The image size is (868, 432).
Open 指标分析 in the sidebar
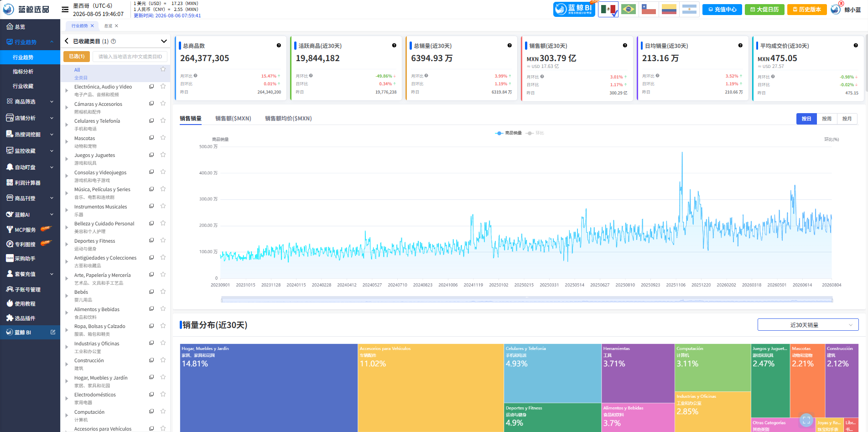[23, 72]
